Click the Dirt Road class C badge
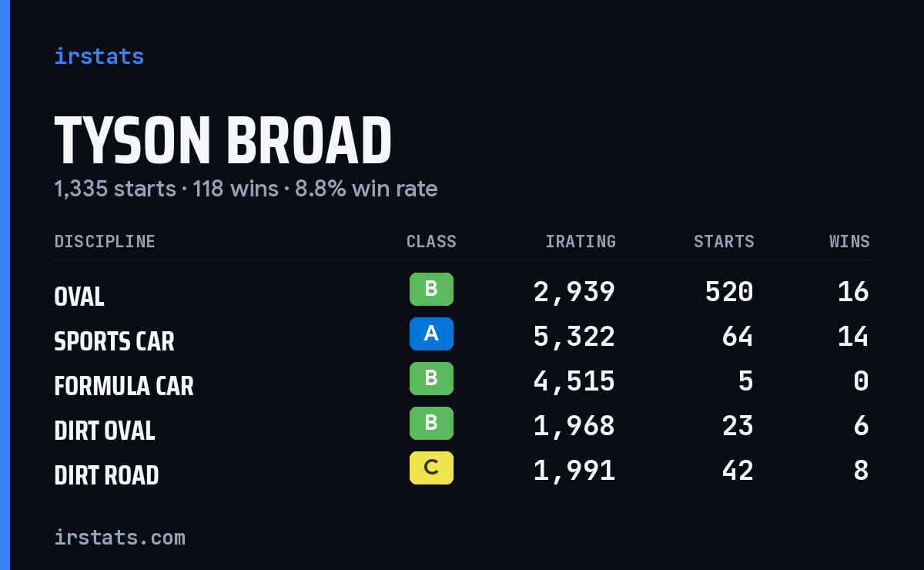Image resolution: width=924 pixels, height=570 pixels. 431,468
